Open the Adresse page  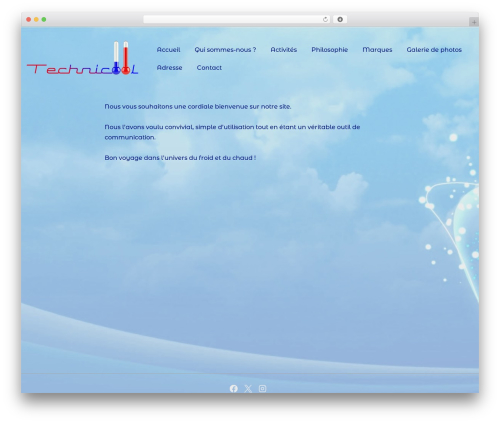pyautogui.click(x=169, y=68)
